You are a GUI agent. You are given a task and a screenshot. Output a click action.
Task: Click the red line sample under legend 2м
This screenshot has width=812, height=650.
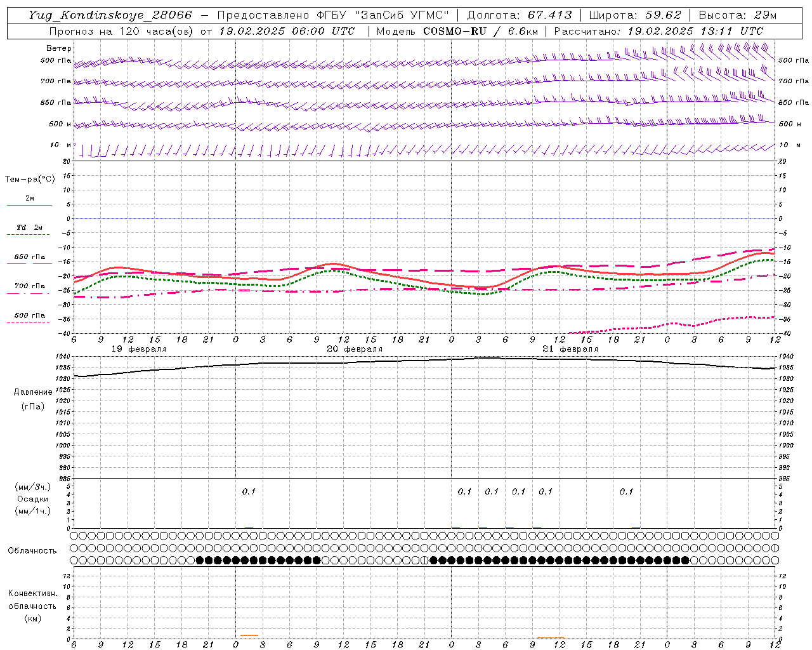point(29,206)
